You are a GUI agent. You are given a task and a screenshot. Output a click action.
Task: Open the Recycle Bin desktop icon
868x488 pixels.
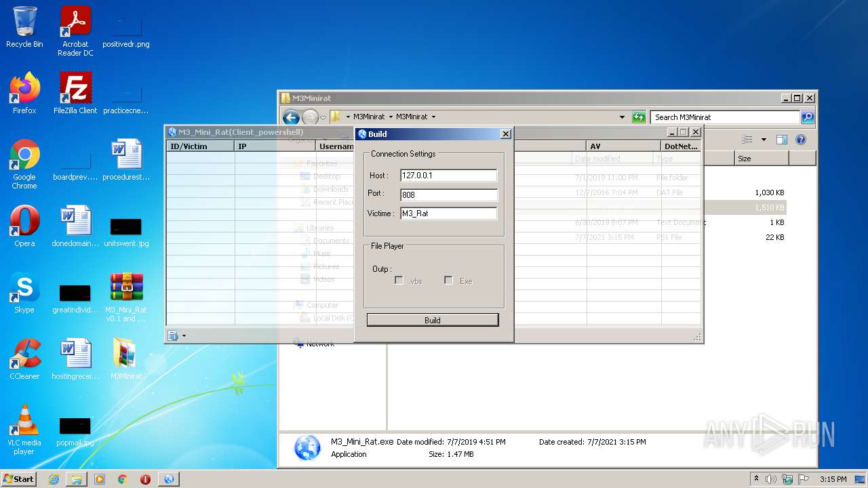(24, 27)
